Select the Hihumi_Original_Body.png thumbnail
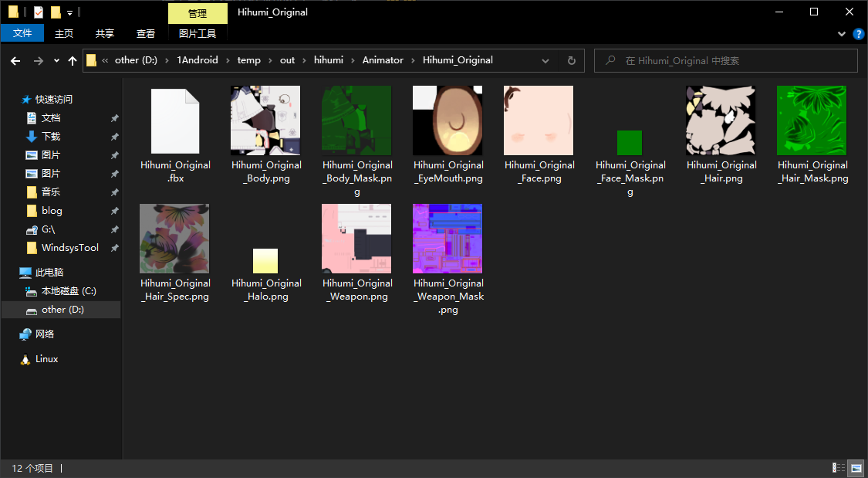 (x=265, y=120)
